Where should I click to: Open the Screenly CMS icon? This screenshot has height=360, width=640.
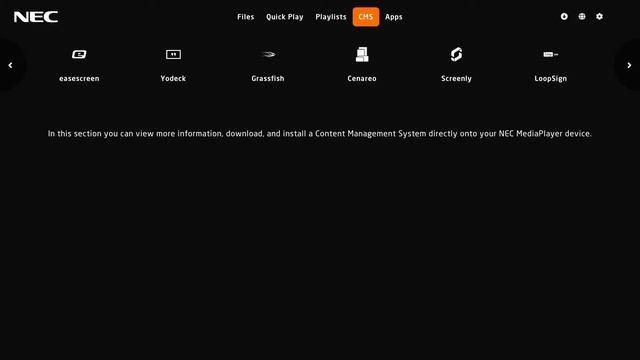[x=456, y=54]
